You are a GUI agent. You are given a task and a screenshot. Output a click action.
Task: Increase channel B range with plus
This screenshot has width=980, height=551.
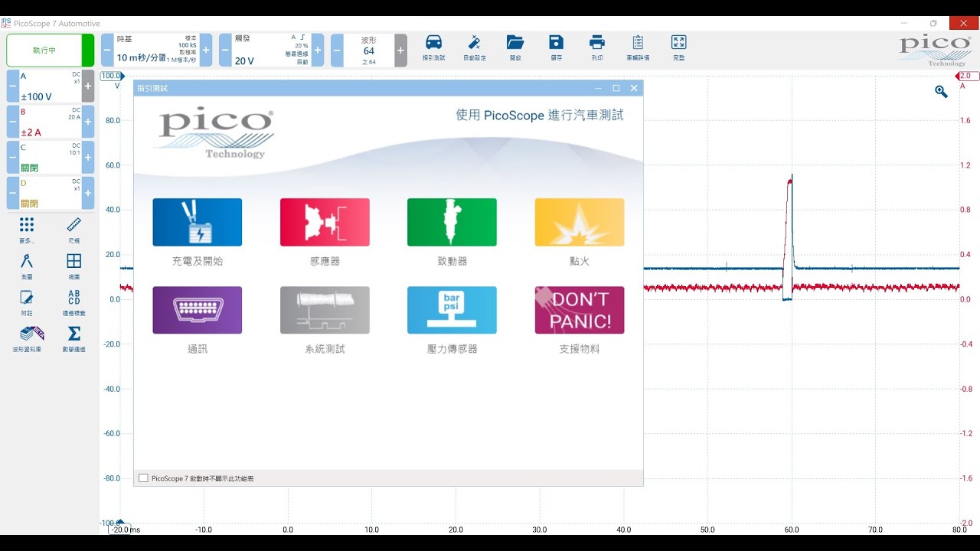(x=88, y=122)
